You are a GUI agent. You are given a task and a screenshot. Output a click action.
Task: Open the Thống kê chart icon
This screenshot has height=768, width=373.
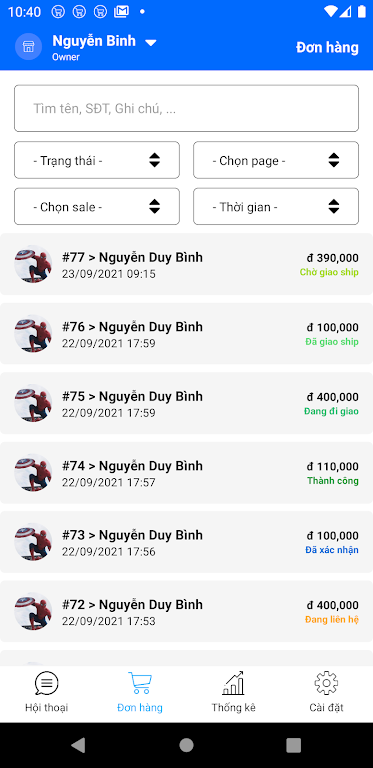pos(233,683)
